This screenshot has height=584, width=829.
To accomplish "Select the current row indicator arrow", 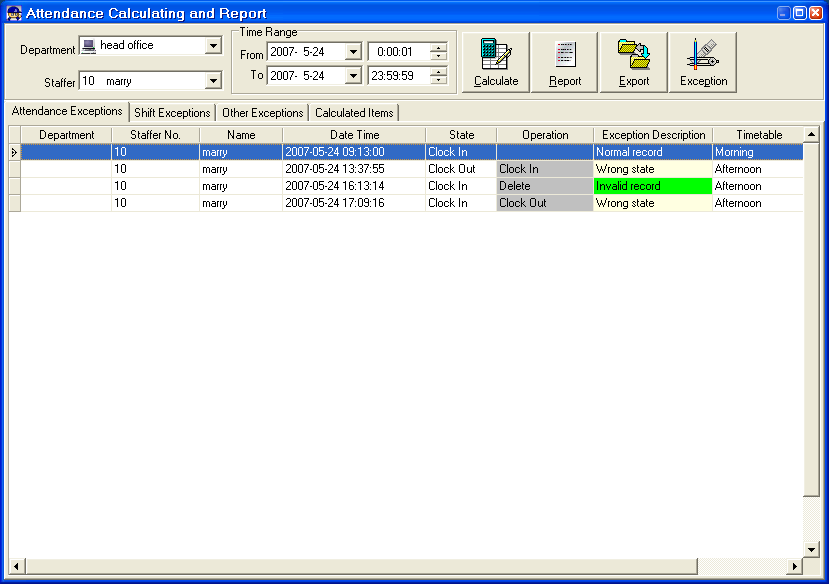I will (14, 152).
